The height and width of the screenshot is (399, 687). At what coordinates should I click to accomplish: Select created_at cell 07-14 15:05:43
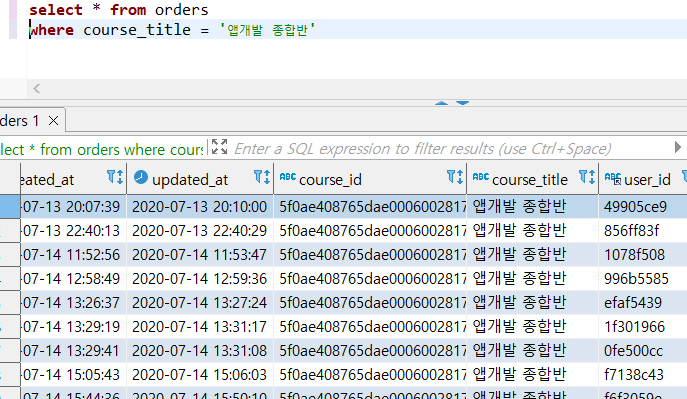pos(73,375)
